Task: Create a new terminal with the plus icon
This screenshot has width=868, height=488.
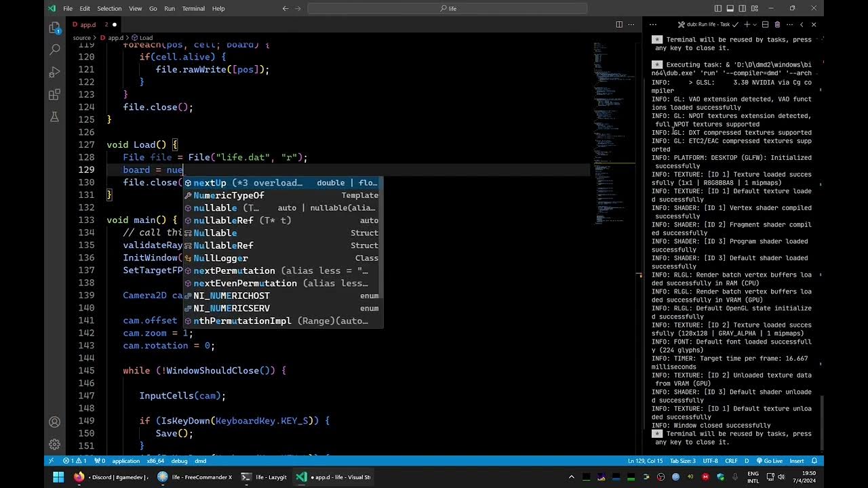Action: point(746,24)
